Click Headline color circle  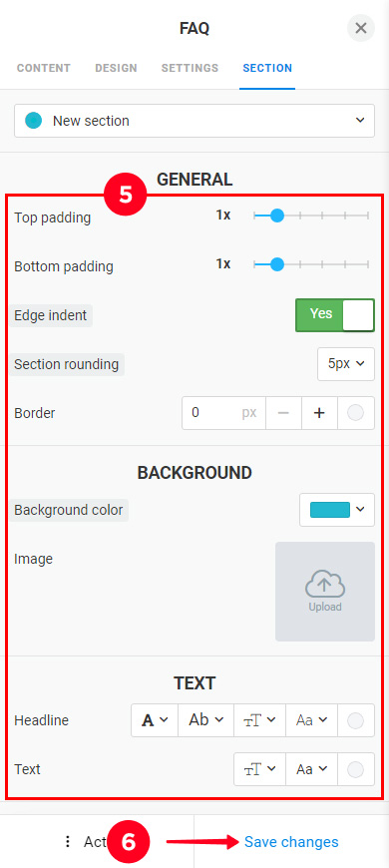pyautogui.click(x=355, y=720)
